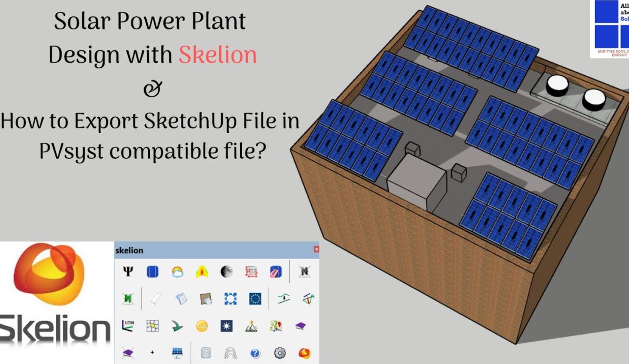Click the crossed-out black N icon
Image resolution: width=629 pixels, height=364 pixels.
304,271
